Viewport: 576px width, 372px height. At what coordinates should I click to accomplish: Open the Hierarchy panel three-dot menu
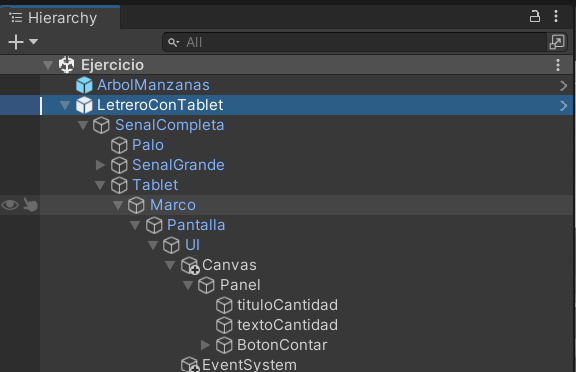coord(556,17)
